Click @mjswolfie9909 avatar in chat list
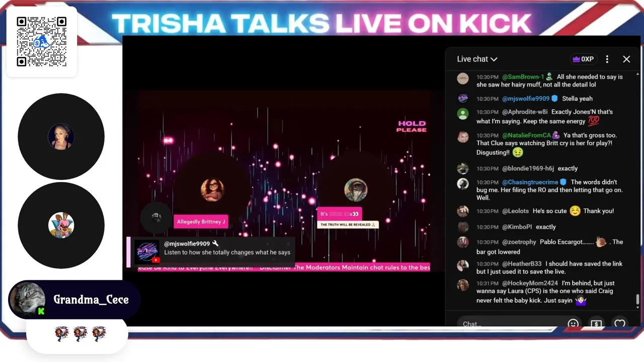 [463, 99]
